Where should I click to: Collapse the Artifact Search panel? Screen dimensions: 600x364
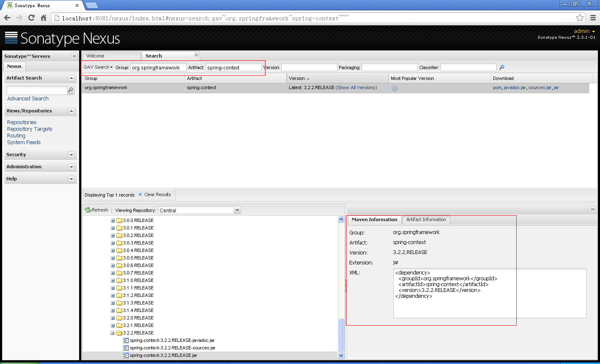pyautogui.click(x=71, y=78)
